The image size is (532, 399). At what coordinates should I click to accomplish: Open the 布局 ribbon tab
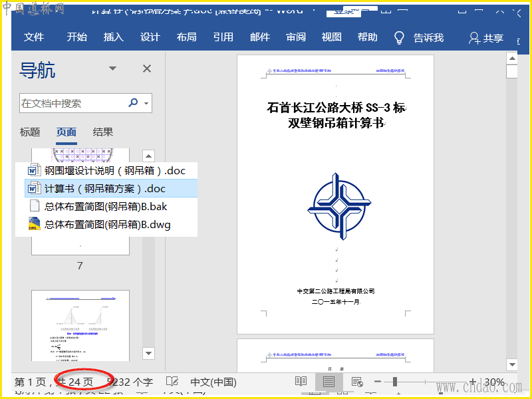pos(187,37)
